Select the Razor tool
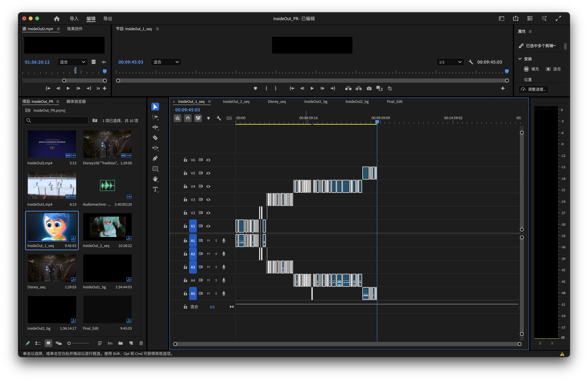 pos(155,138)
